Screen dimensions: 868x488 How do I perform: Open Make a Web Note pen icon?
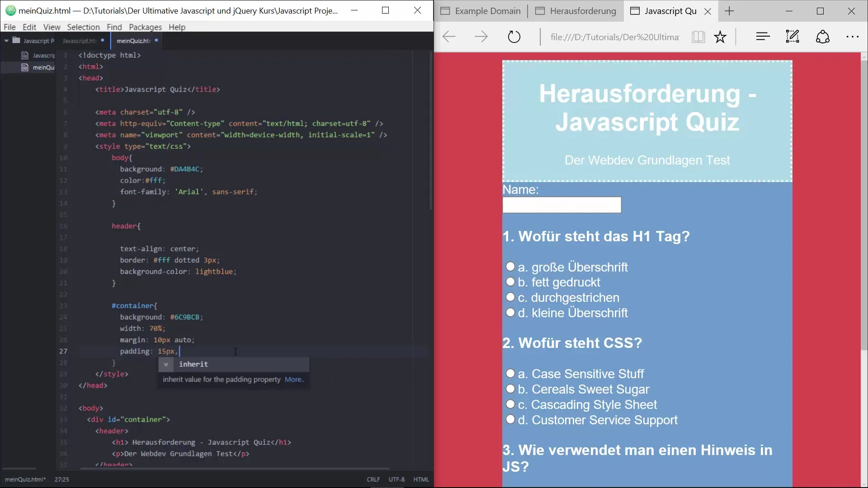tap(793, 37)
